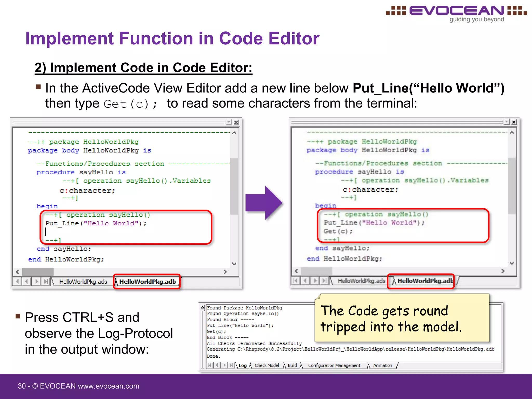The height and width of the screenshot is (399, 532).
Task: Click the Get(c); line in right editor
Action: pos(338,231)
